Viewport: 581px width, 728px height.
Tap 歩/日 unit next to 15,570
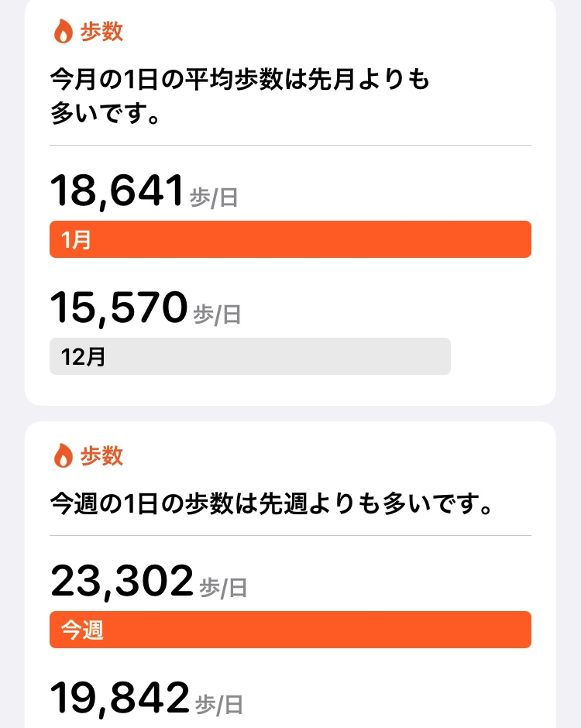pyautogui.click(x=218, y=314)
